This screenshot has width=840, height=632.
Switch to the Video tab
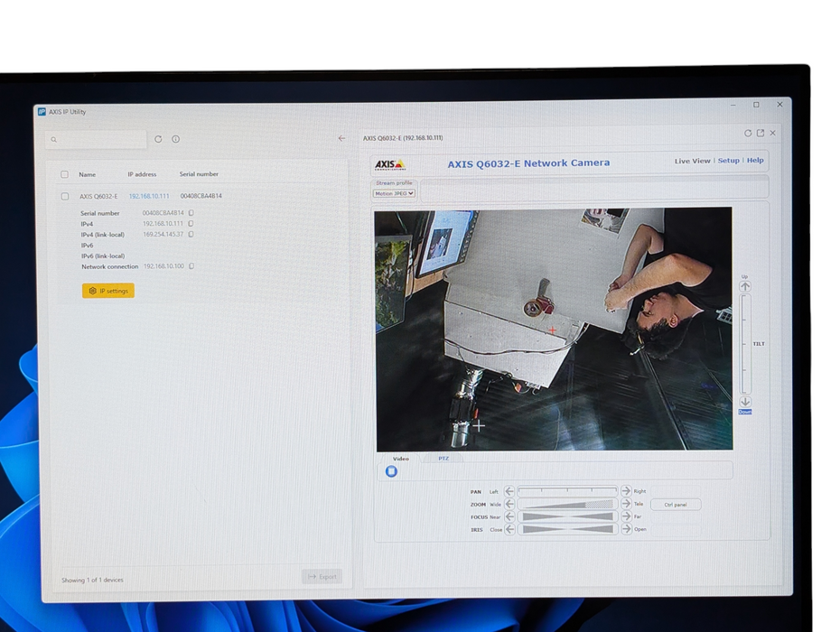click(401, 459)
